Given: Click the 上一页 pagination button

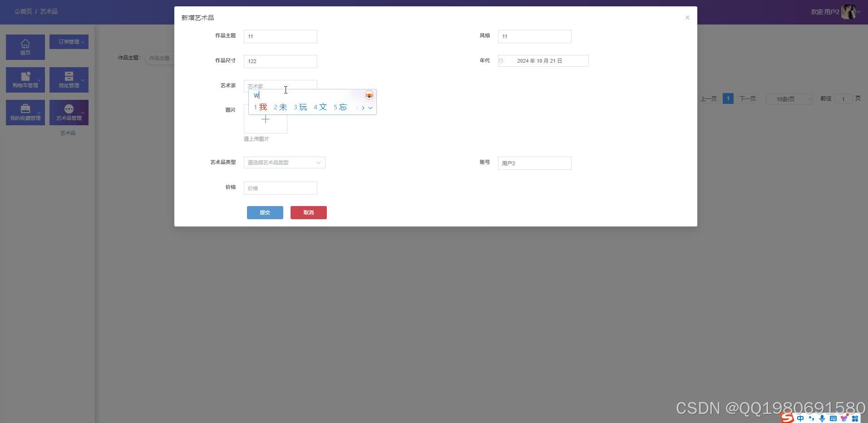Looking at the screenshot, I should (709, 98).
